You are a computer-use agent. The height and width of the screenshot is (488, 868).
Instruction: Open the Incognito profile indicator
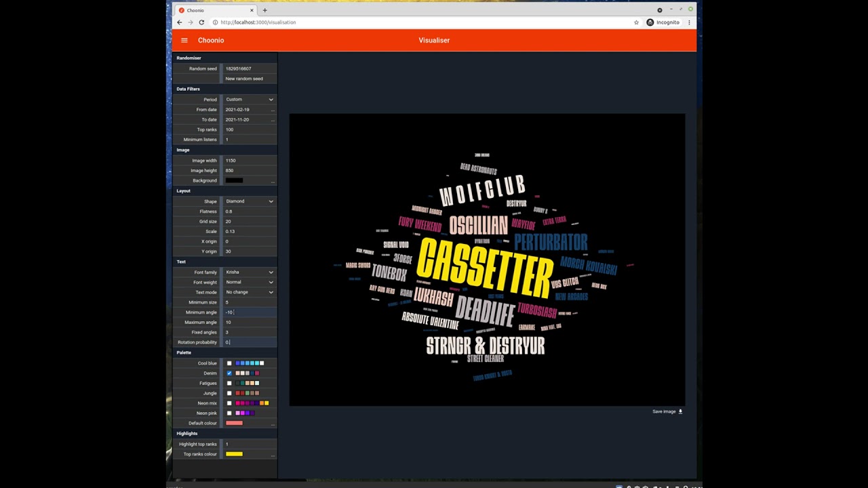663,22
